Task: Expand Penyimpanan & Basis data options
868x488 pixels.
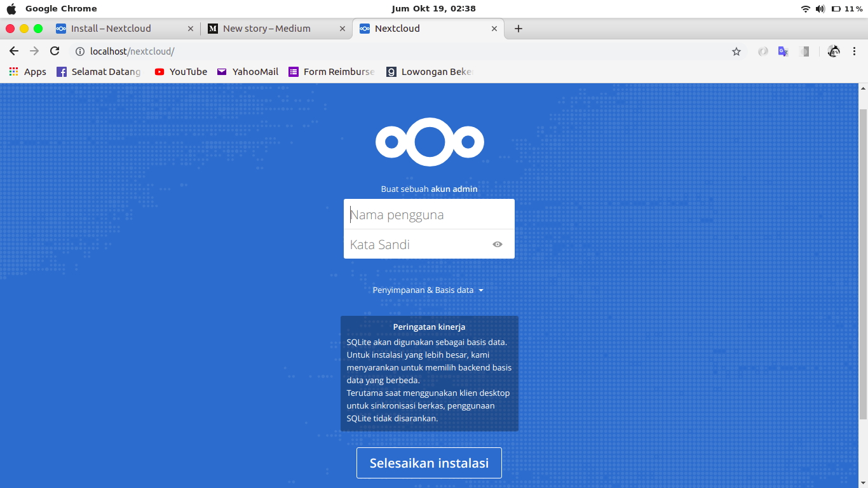Action: point(428,290)
